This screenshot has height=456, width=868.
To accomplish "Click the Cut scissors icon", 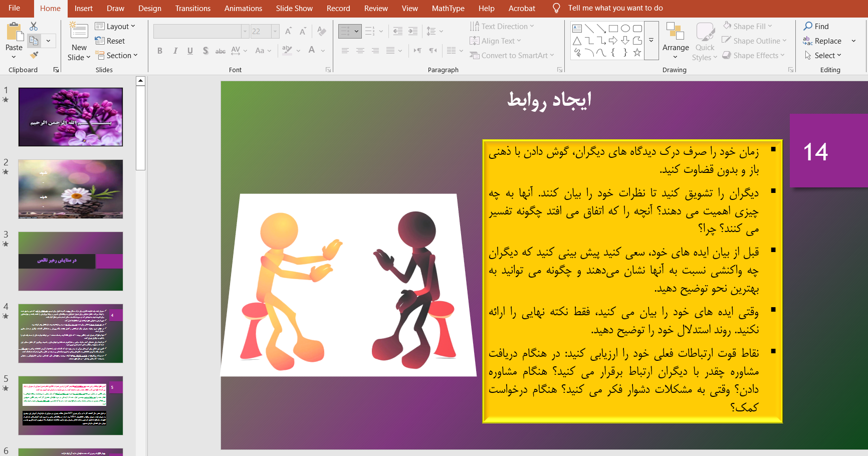I will [34, 26].
